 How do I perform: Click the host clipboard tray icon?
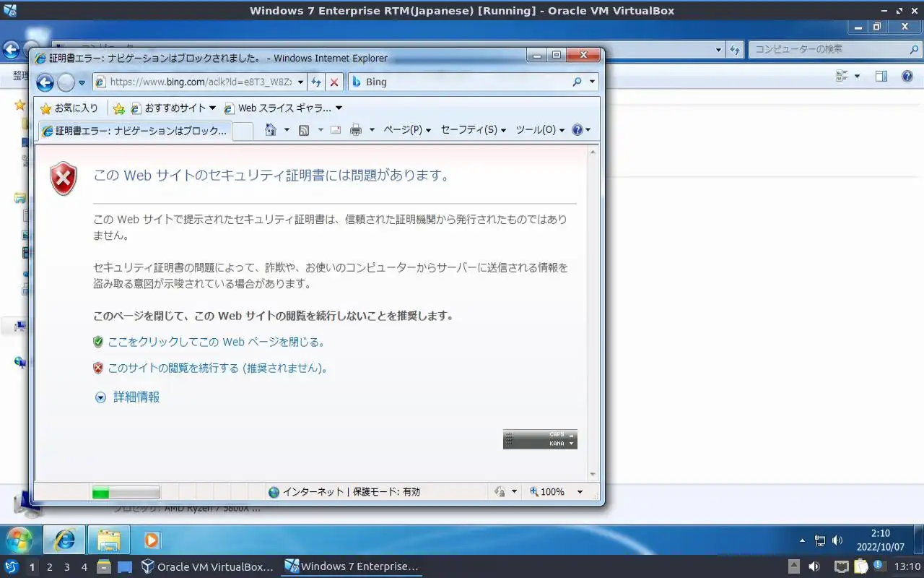coord(860,567)
